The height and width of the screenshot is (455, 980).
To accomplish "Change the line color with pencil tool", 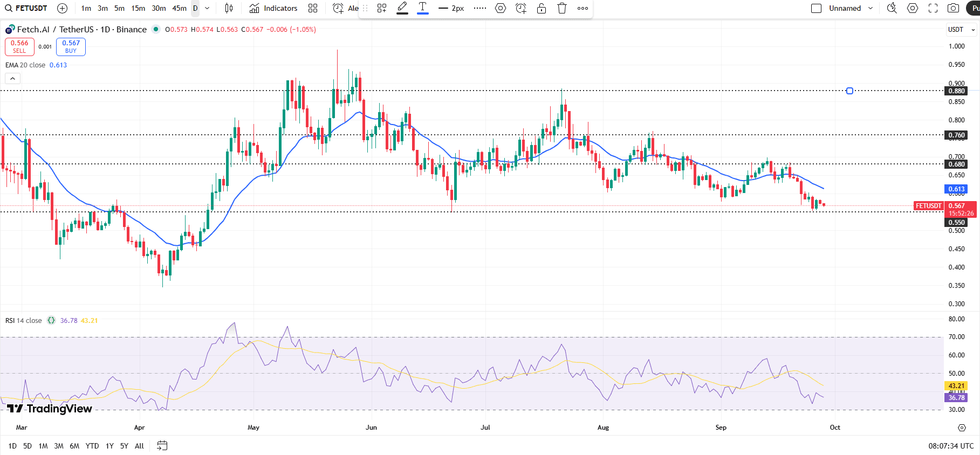I will [x=402, y=8].
